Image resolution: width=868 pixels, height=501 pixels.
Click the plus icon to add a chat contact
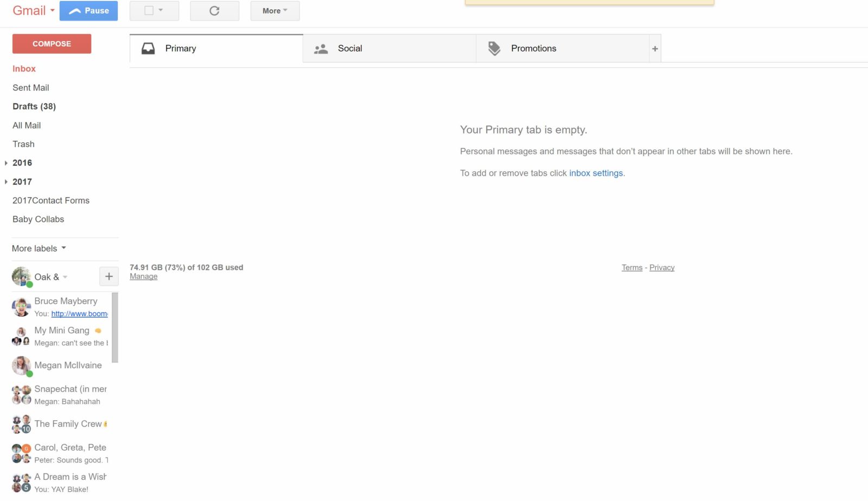click(x=108, y=276)
